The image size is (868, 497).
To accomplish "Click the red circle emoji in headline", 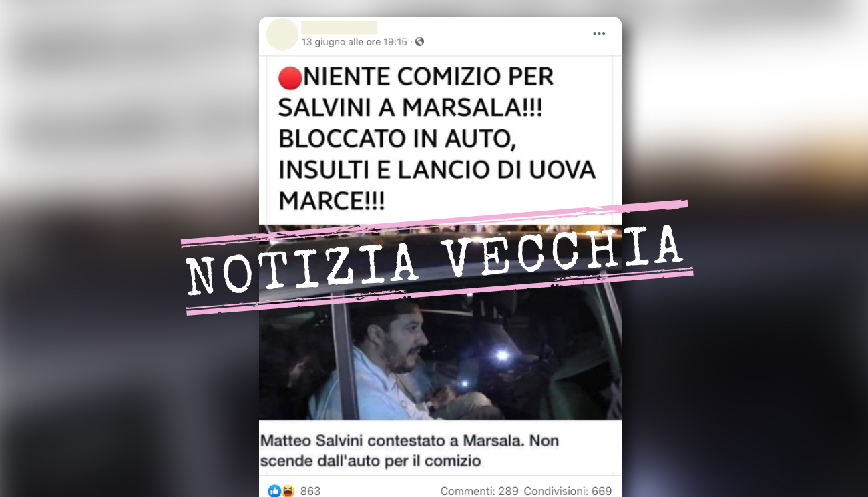I will pyautogui.click(x=290, y=79).
